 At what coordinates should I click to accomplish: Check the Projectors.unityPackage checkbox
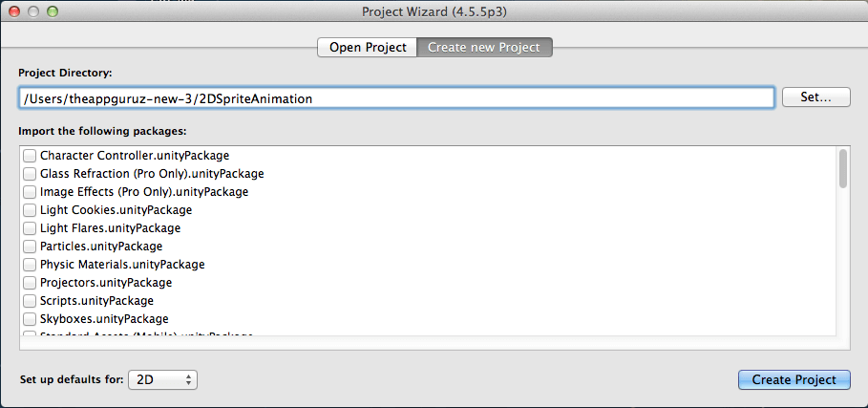[x=30, y=284]
